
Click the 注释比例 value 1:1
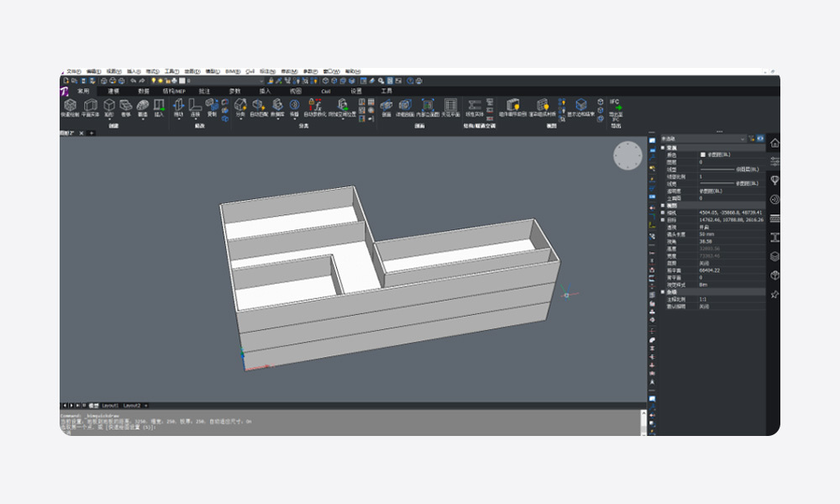(x=702, y=299)
